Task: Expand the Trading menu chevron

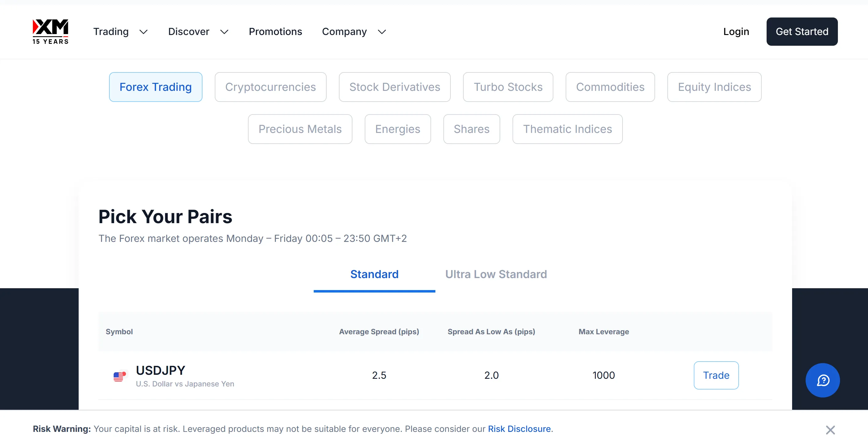Action: [143, 32]
